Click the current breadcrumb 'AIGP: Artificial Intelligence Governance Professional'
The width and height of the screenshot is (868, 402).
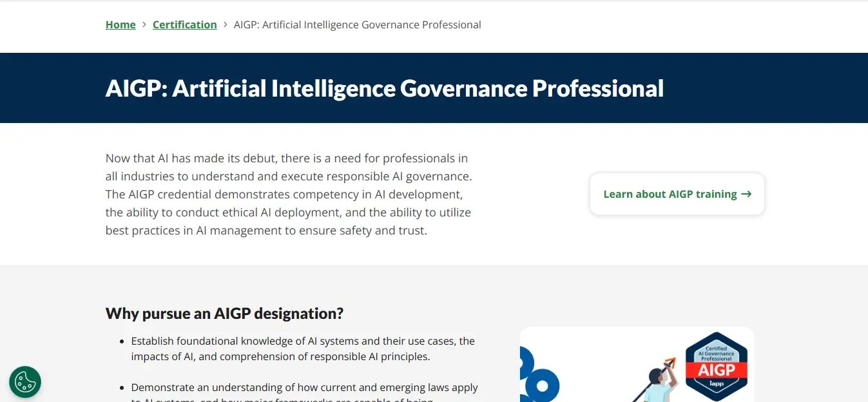click(358, 24)
